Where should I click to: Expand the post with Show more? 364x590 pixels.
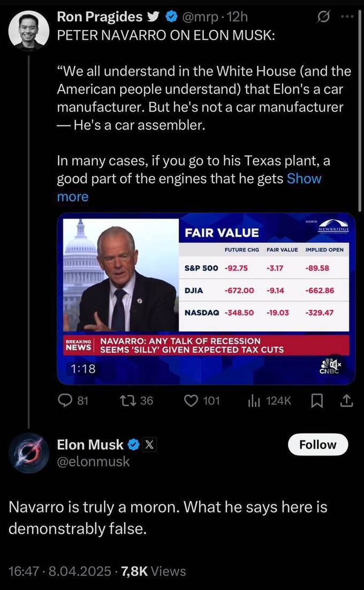pyautogui.click(x=189, y=188)
